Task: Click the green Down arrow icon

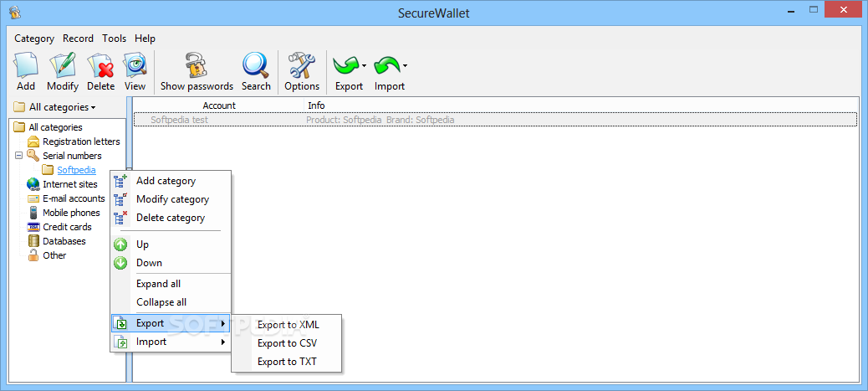Action: (120, 263)
